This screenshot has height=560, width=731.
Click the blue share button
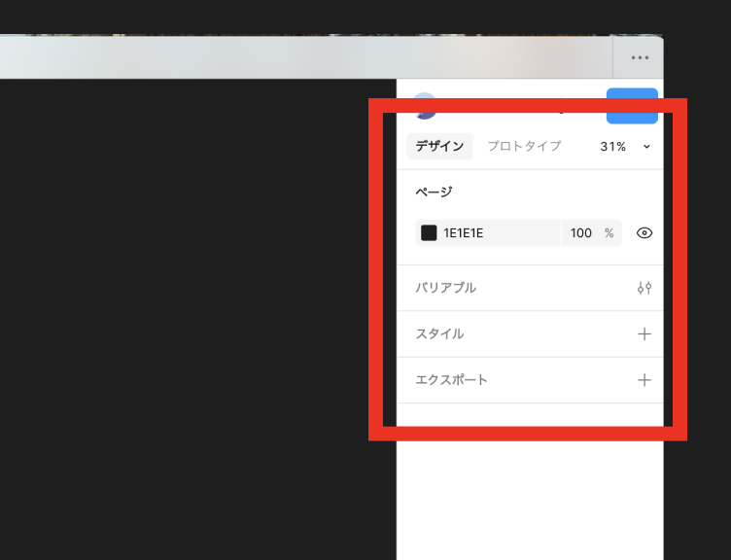pyautogui.click(x=632, y=106)
